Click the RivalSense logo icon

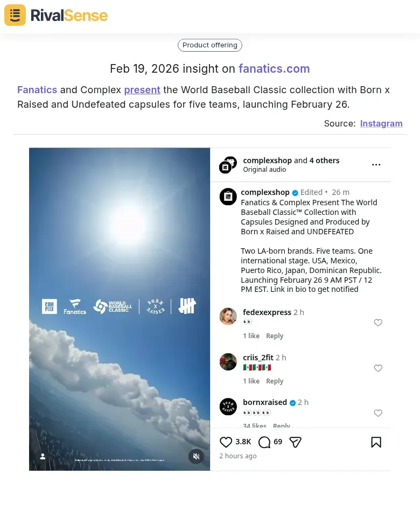coord(15,15)
